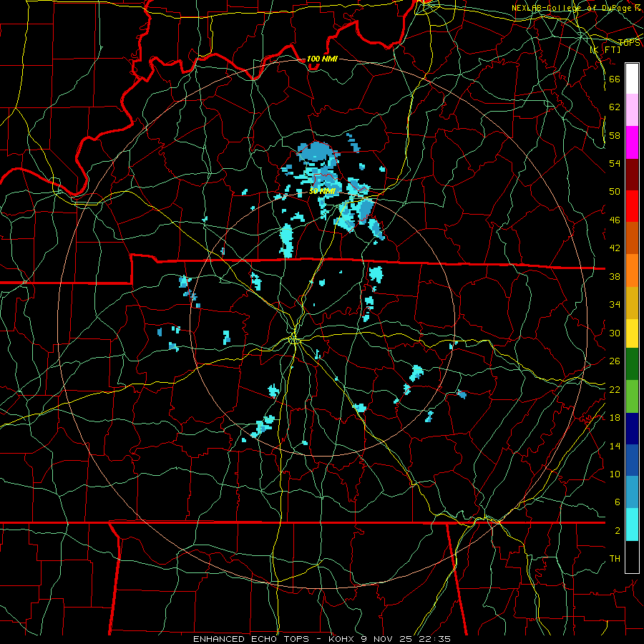644x644 pixels.
Task: Click the '46' legend value
Action: point(615,220)
